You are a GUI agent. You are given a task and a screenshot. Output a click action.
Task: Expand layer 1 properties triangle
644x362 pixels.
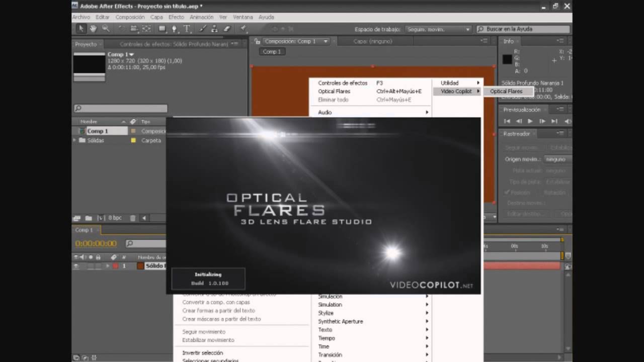click(107, 266)
